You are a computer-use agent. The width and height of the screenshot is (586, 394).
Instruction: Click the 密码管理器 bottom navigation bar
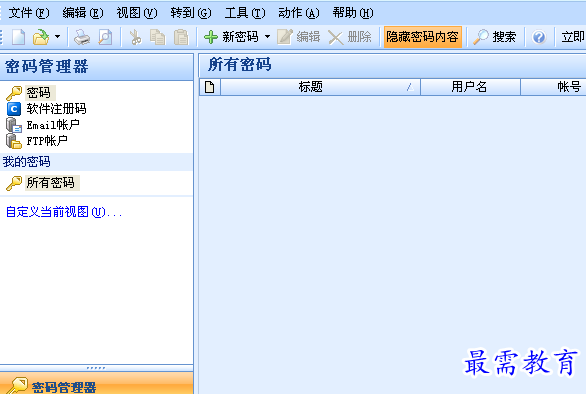coord(96,384)
